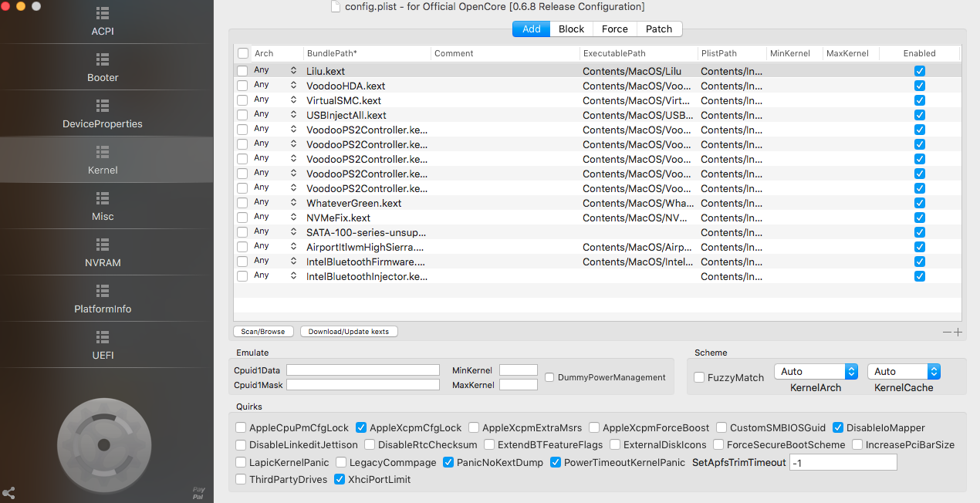
Task: Switch to the Block tab
Action: [x=571, y=29]
